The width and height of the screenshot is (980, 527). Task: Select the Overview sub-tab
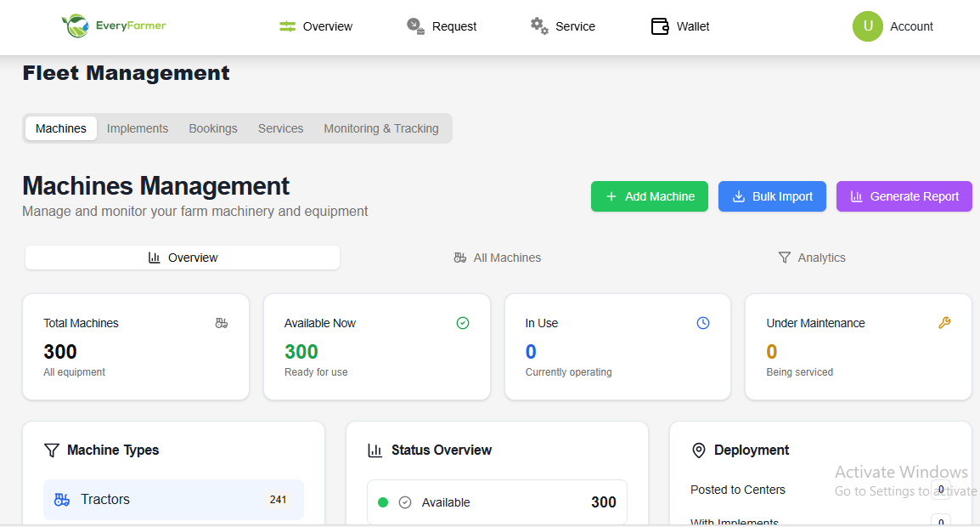(x=183, y=258)
